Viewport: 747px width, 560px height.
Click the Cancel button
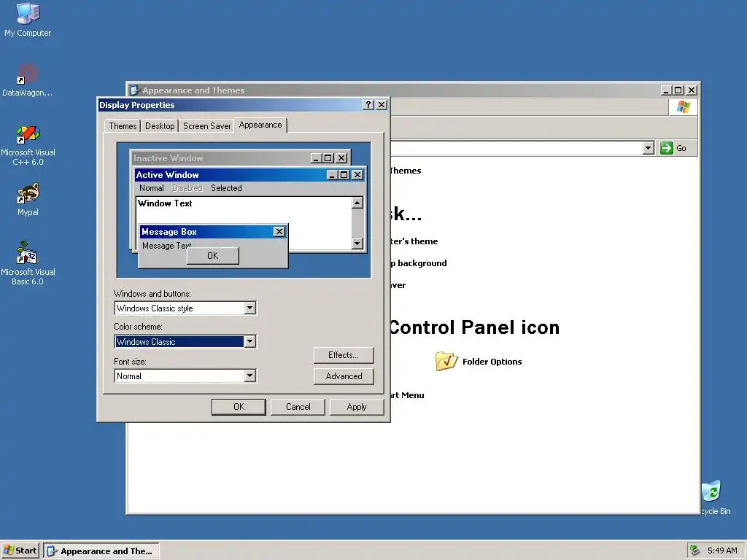298,407
